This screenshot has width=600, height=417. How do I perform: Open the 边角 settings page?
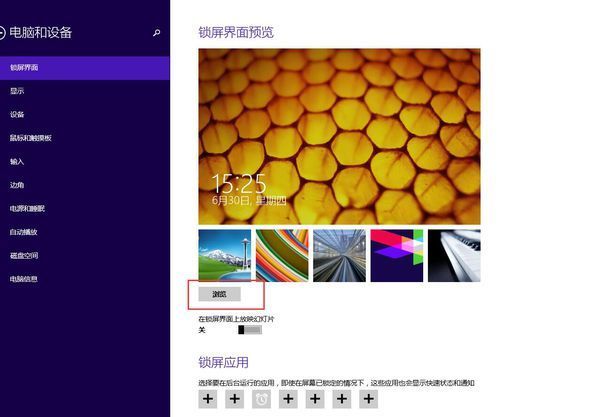coord(85,185)
